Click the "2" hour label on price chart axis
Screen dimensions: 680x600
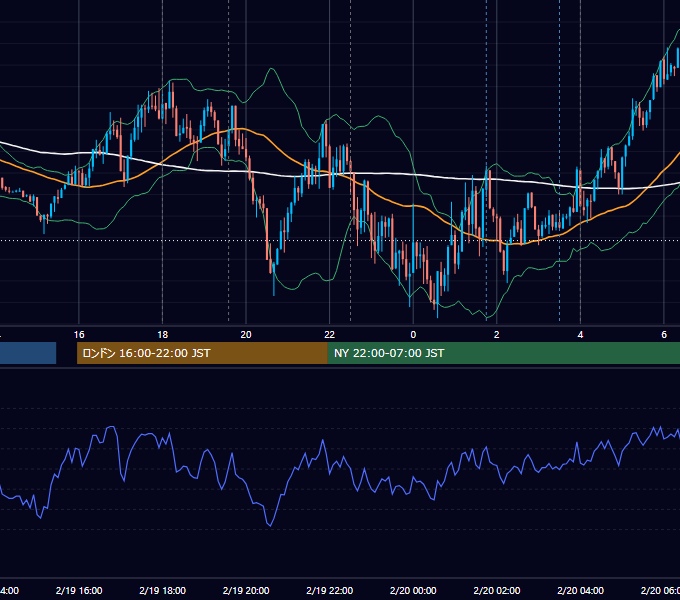point(497,335)
